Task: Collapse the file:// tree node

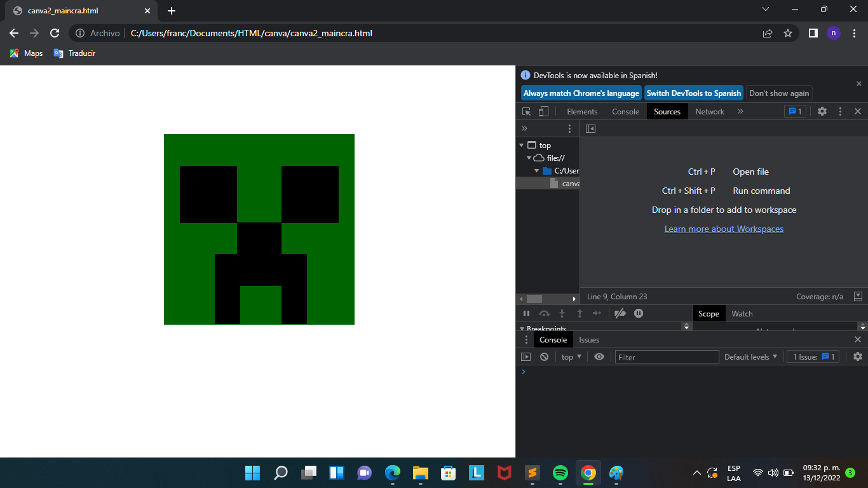Action: pos(529,158)
